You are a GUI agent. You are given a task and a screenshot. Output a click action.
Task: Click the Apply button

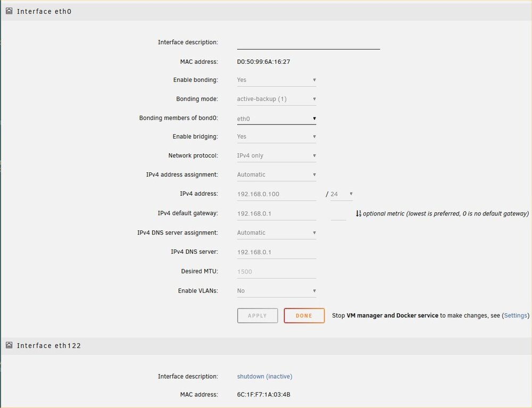click(257, 316)
